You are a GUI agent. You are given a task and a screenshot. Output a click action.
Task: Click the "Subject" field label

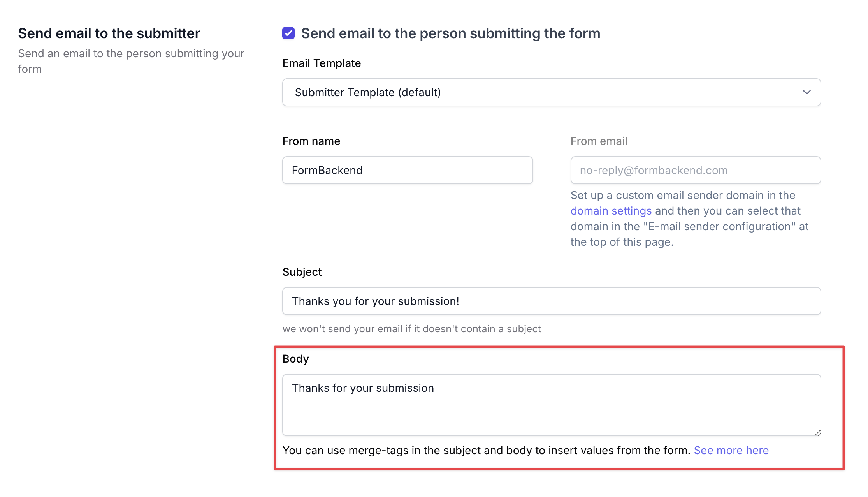click(302, 272)
